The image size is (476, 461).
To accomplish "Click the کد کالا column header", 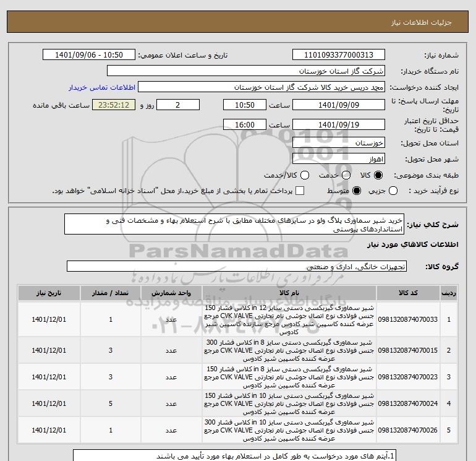I will click(408, 293).
